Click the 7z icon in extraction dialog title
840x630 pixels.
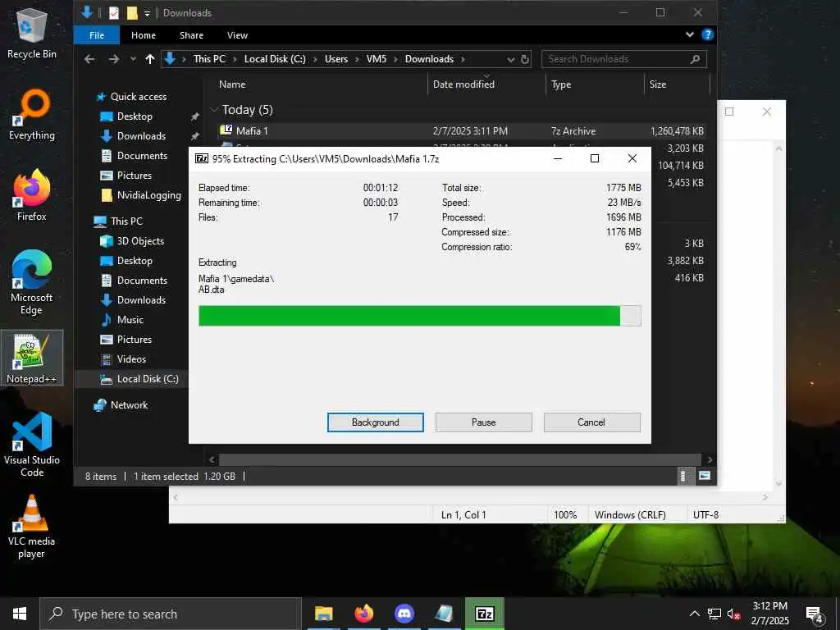point(202,158)
